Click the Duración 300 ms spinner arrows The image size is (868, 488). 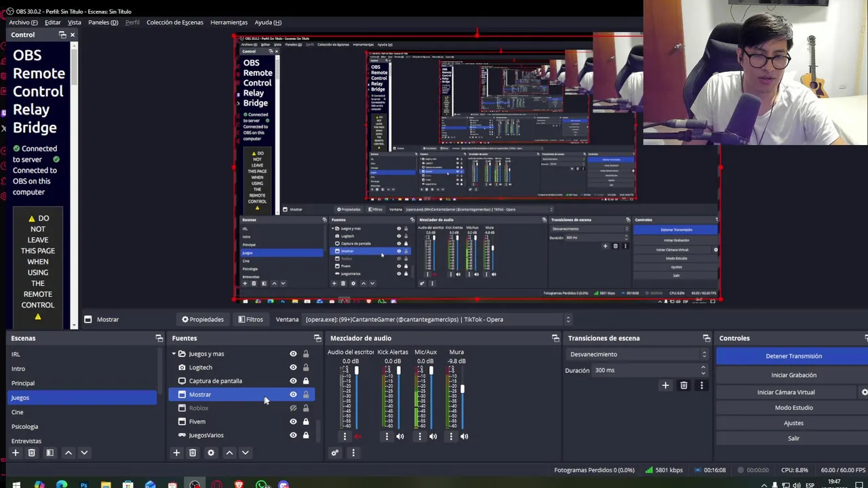(703, 370)
